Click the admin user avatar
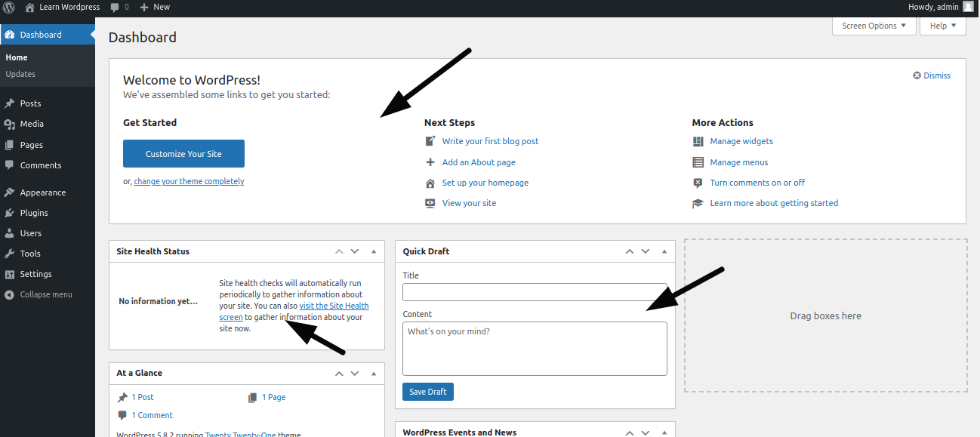 [968, 7]
